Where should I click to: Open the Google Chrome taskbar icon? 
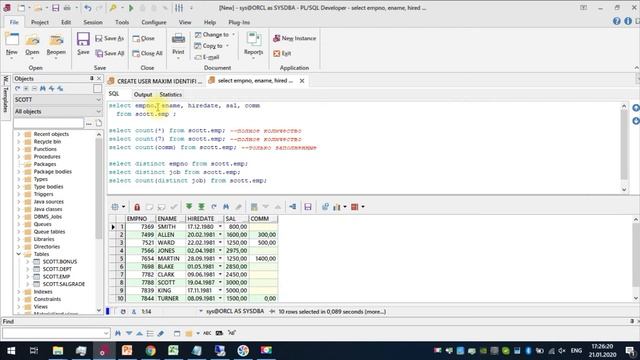(x=151, y=351)
